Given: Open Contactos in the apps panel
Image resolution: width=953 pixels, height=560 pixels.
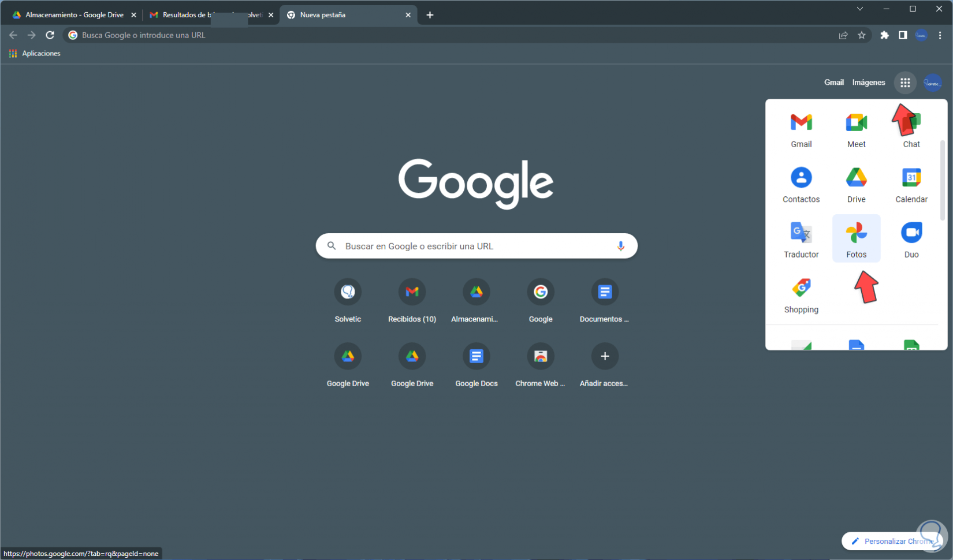Looking at the screenshot, I should (x=801, y=185).
